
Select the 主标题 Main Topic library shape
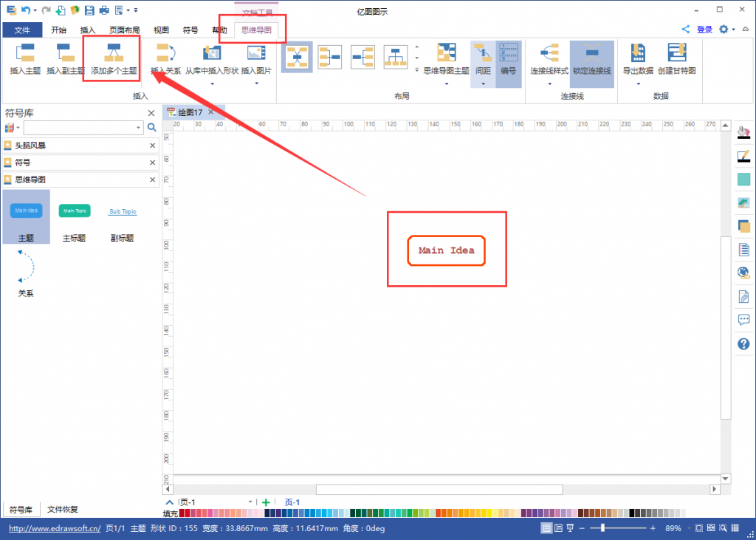[x=75, y=218]
